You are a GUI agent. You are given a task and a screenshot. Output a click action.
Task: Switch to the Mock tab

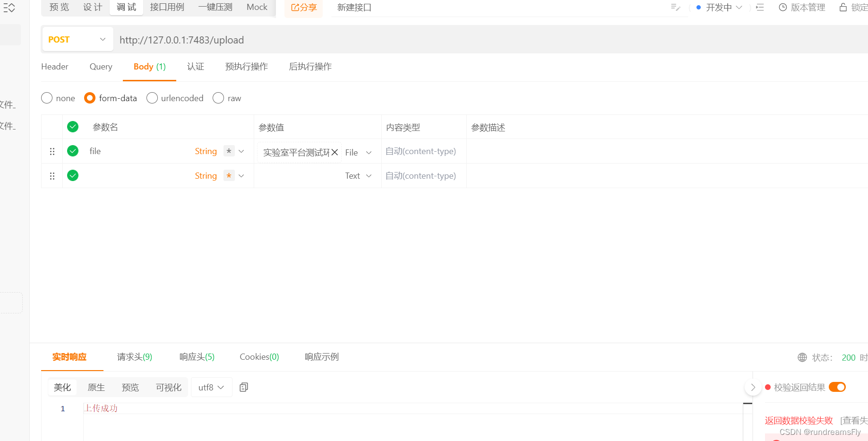257,7
